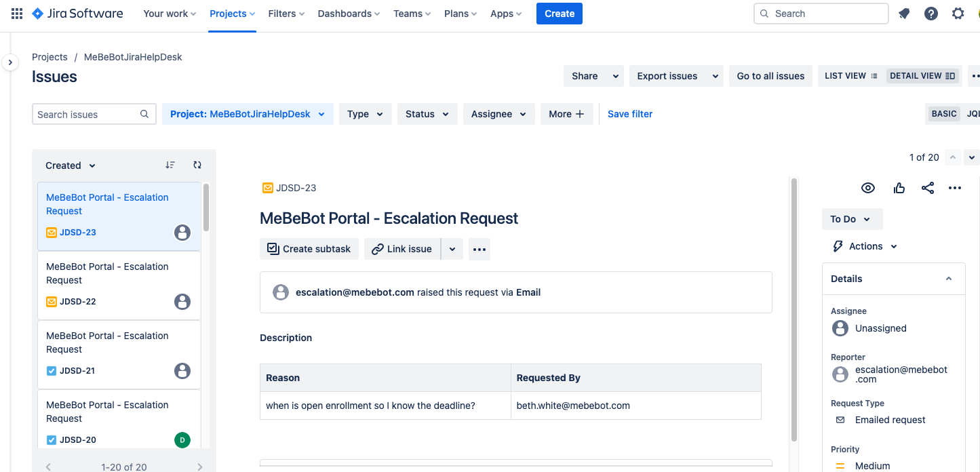Toggle the sort order icon

click(x=170, y=165)
